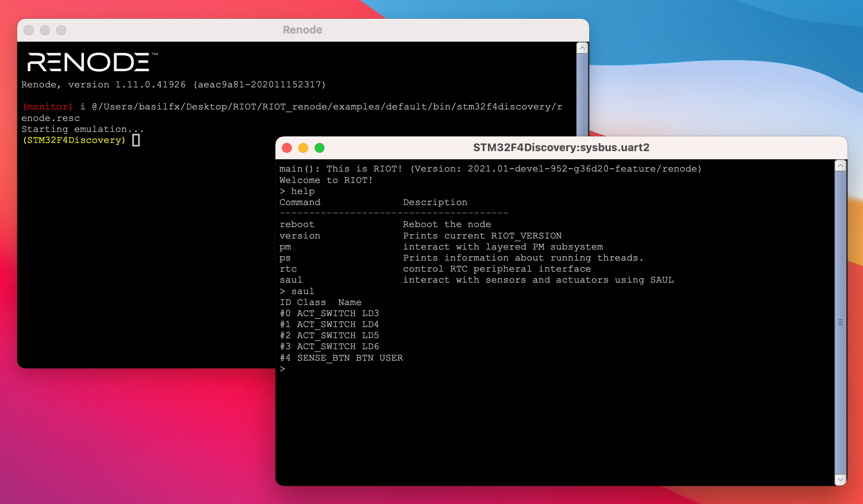Screen dimensions: 863x504
Task: Click the '> saul' command line
Action: point(297,291)
